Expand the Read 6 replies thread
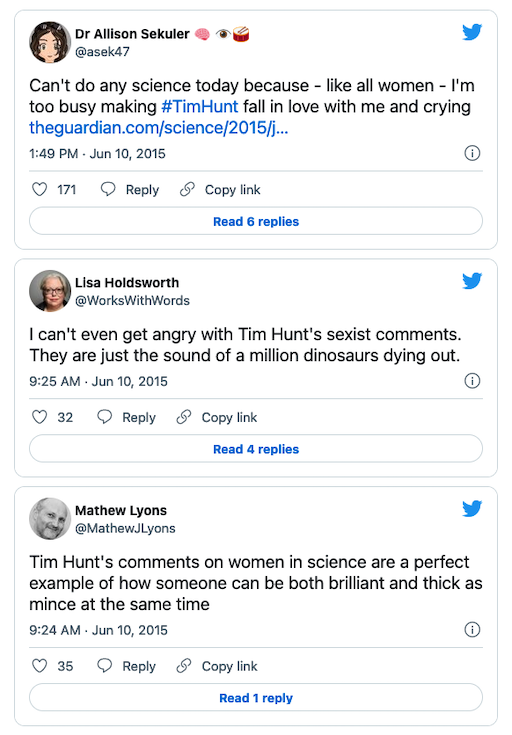The image size is (512, 735). 256,221
